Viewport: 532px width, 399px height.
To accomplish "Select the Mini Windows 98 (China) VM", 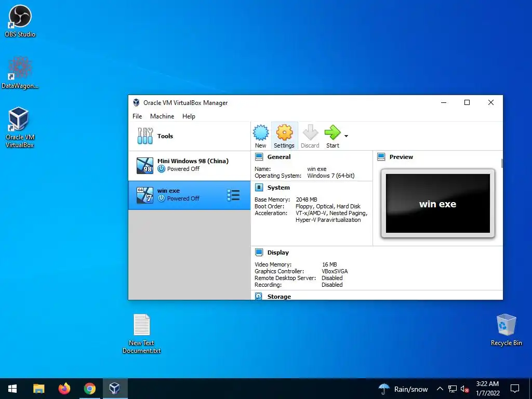I will (189, 165).
